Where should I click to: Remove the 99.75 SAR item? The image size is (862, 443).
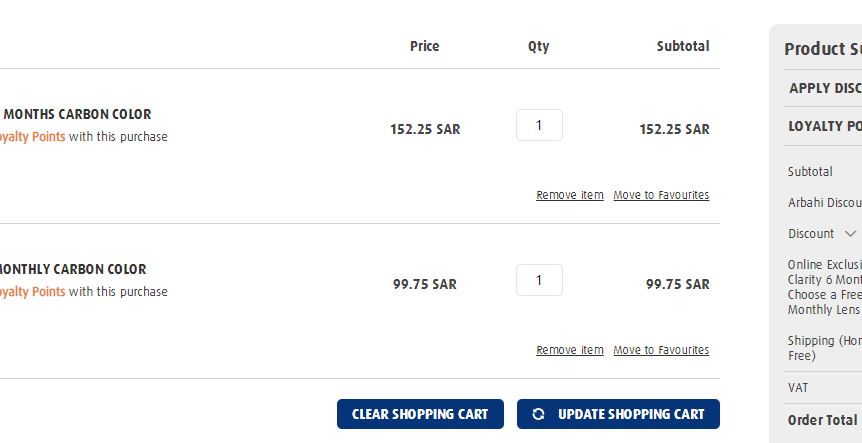tap(570, 350)
